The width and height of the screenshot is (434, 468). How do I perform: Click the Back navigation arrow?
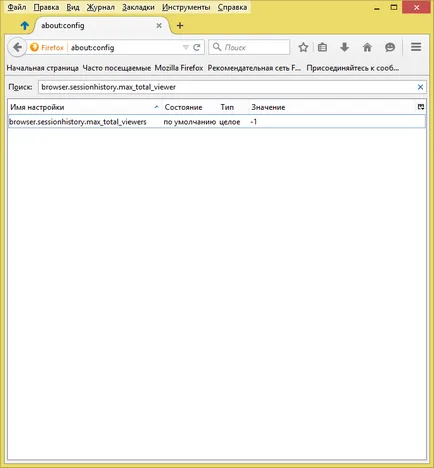pos(17,47)
